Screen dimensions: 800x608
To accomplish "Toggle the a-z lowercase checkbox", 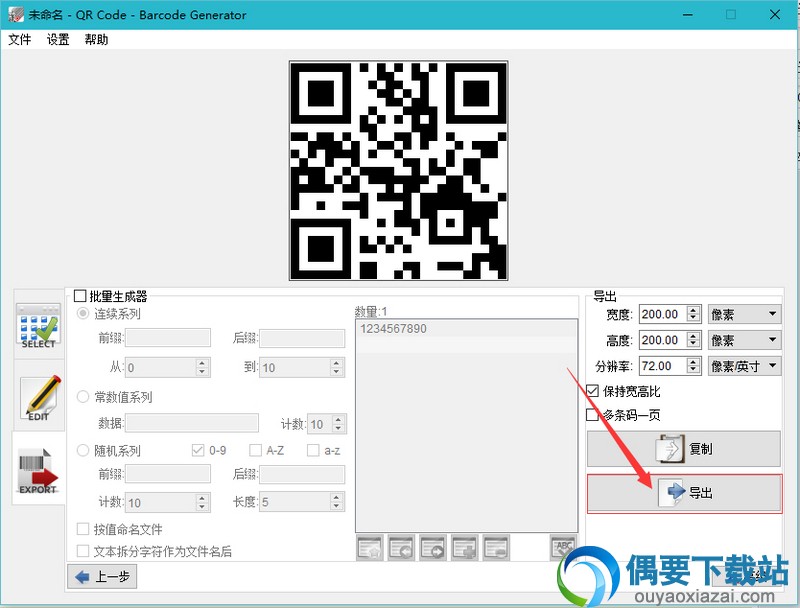I will click(x=313, y=450).
